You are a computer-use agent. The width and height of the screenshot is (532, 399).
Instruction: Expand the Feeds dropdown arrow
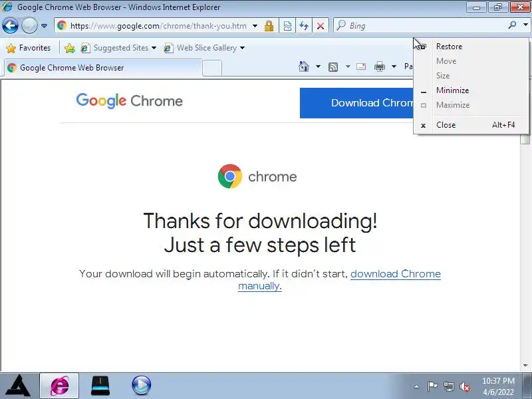coord(348,66)
